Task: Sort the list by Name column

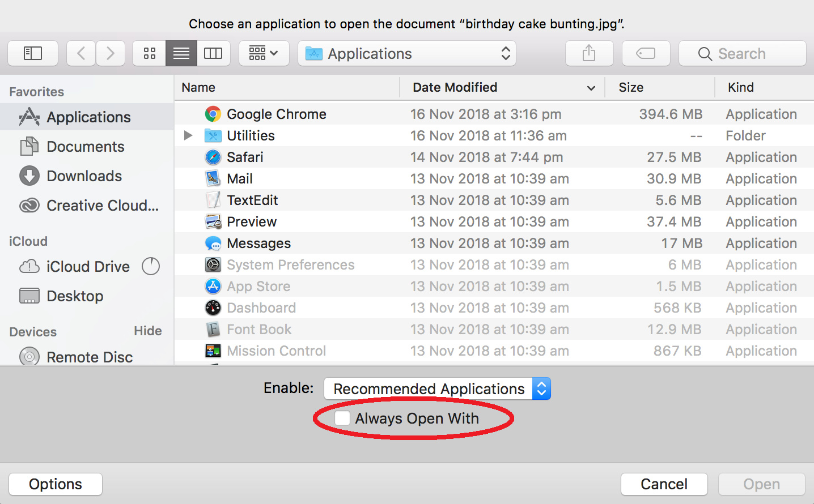Action: click(x=287, y=87)
